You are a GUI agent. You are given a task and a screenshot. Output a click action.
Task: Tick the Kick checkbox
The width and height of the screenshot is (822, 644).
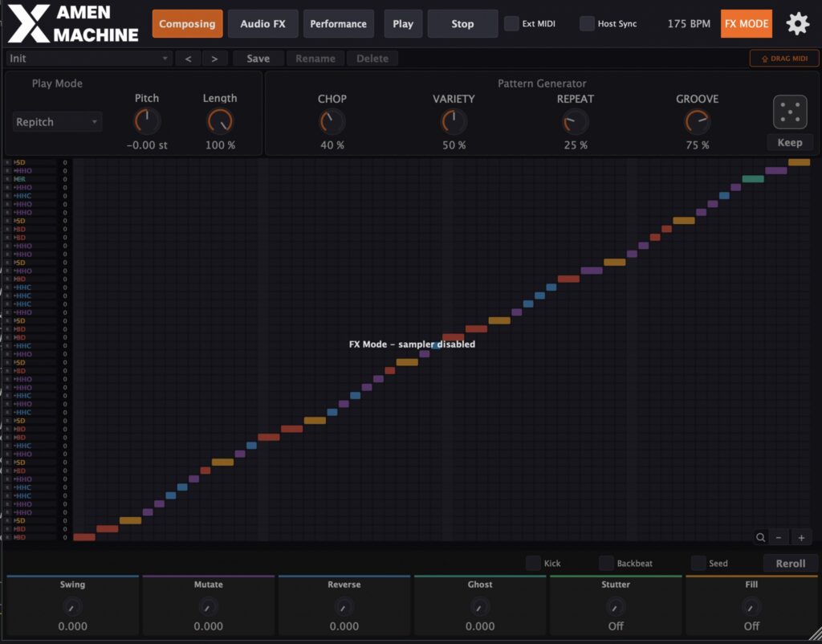tap(533, 563)
